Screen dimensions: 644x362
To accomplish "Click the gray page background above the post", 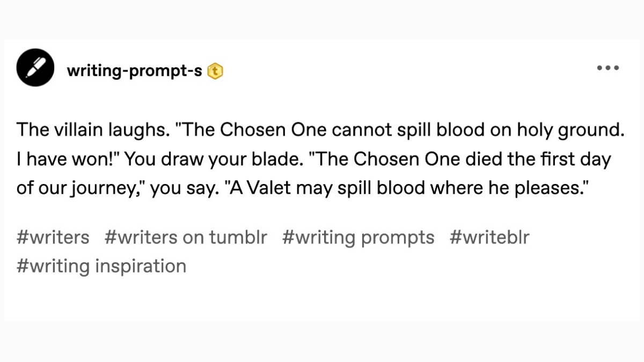I will pos(322,19).
